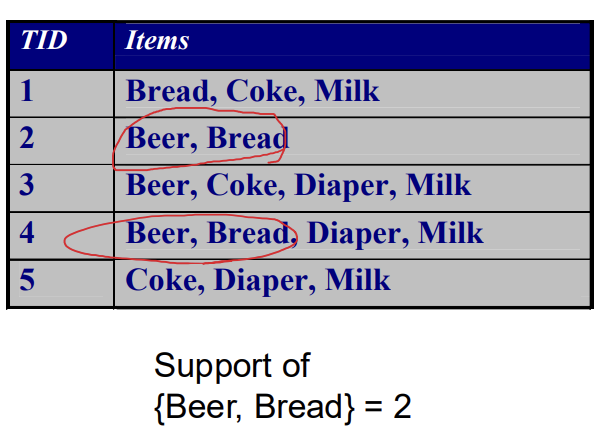
Task: Select the TID 1 cell
Action: click(x=62, y=93)
